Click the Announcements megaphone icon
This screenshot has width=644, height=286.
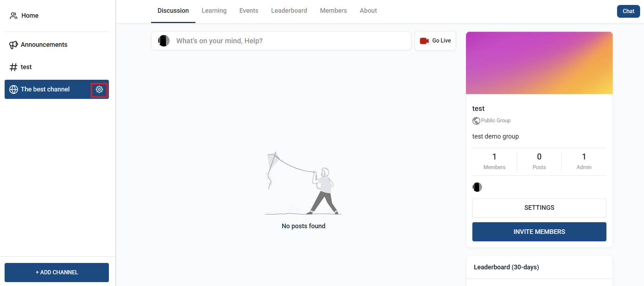click(x=13, y=45)
